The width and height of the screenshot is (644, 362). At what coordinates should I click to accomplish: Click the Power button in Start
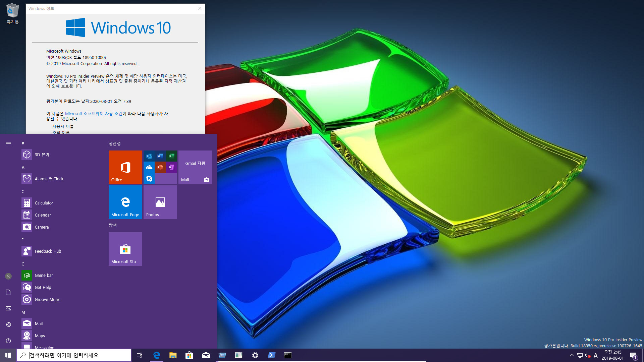coord(8,341)
